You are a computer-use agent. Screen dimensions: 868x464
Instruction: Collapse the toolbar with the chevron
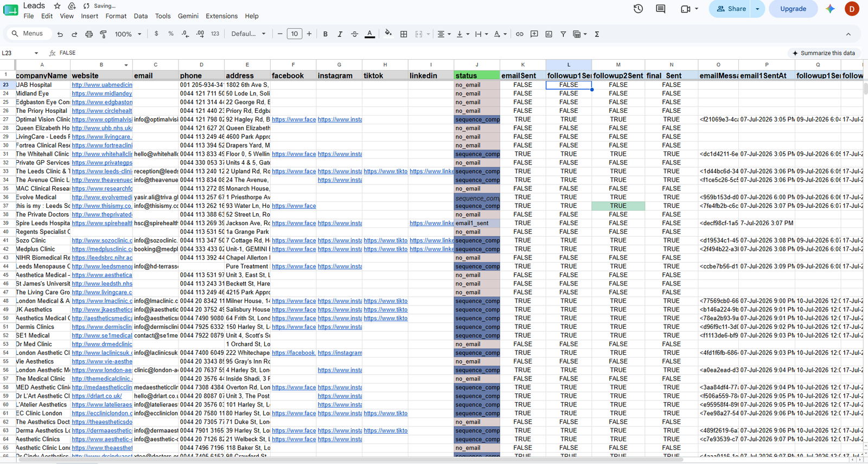(848, 34)
